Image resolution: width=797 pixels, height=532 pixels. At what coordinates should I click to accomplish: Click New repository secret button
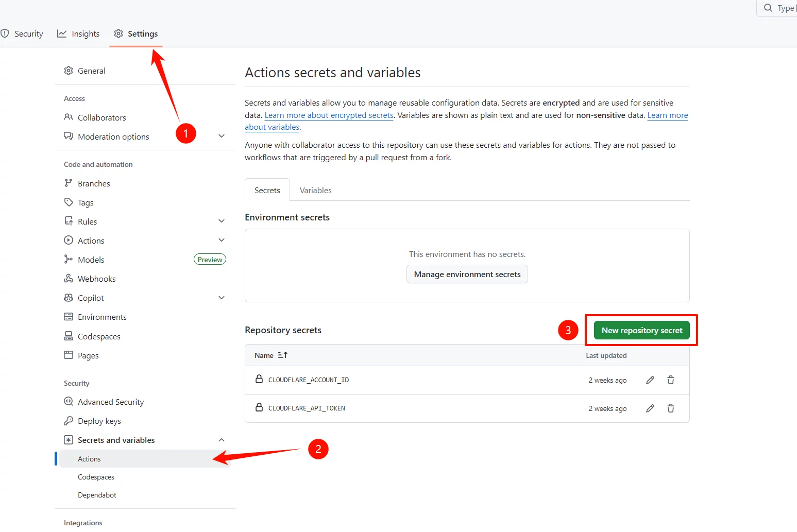(x=641, y=331)
